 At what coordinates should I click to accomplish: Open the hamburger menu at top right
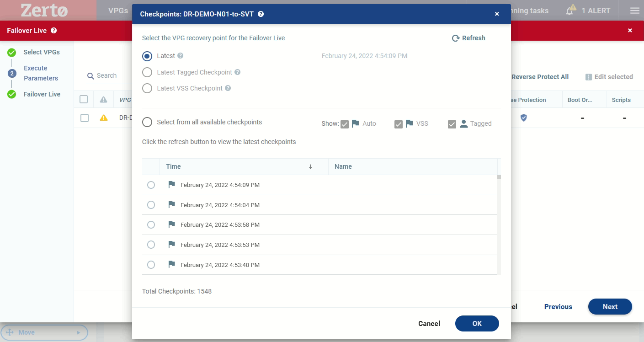pyautogui.click(x=634, y=11)
